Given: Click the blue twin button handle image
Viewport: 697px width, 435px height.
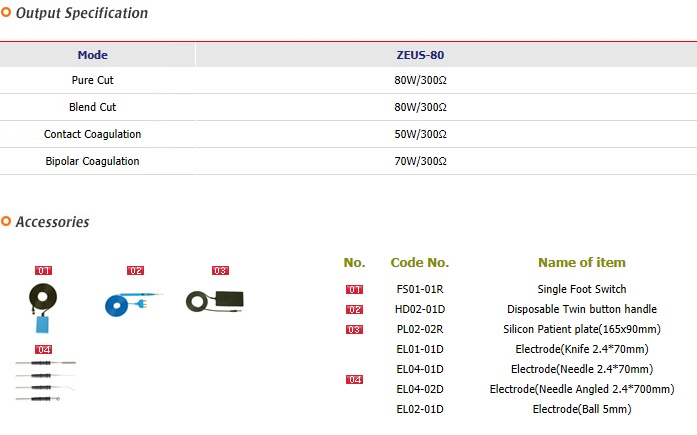Looking at the screenshot, I should point(134,304).
